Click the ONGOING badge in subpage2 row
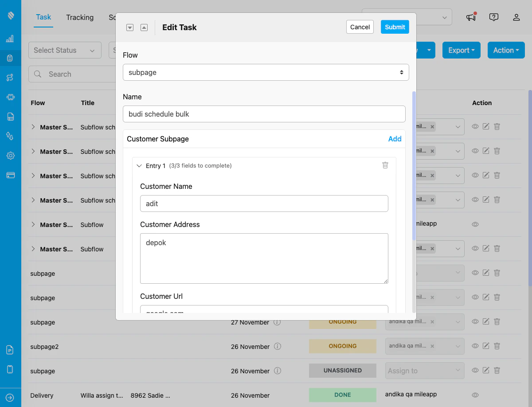This screenshot has width=532, height=407. coord(343,346)
